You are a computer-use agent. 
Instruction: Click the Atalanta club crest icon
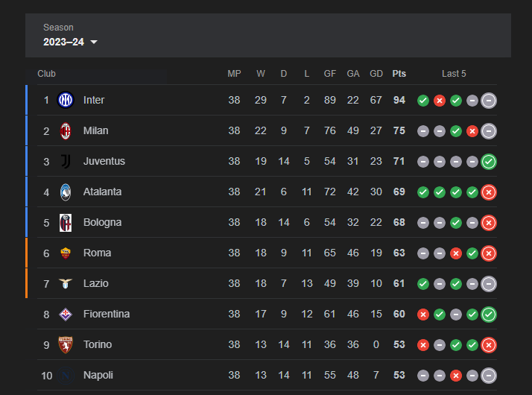coord(66,192)
